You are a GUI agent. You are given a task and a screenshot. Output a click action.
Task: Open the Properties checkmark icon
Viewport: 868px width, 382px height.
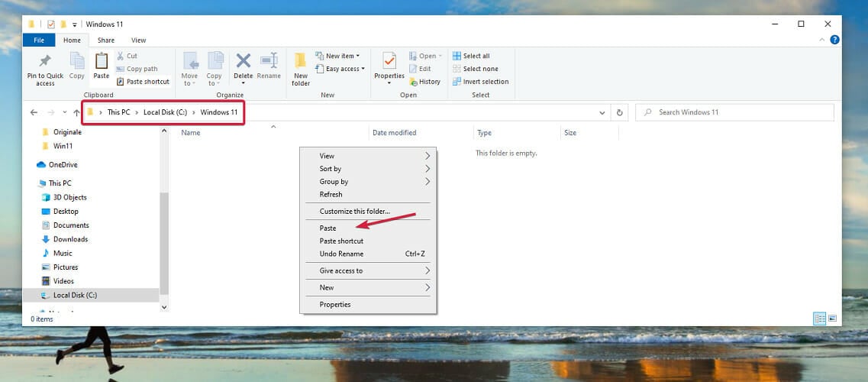389,61
